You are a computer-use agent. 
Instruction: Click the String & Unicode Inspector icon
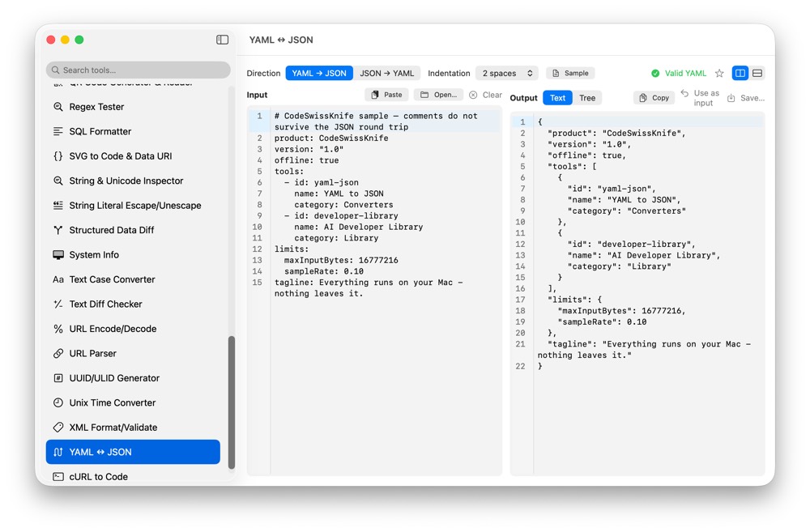pyautogui.click(x=58, y=181)
